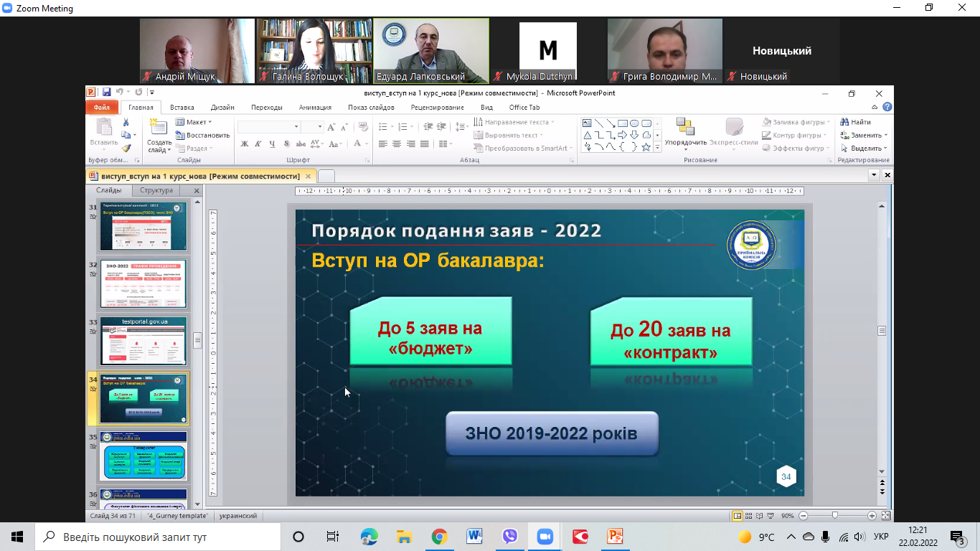Click the help question mark icon

(x=887, y=108)
